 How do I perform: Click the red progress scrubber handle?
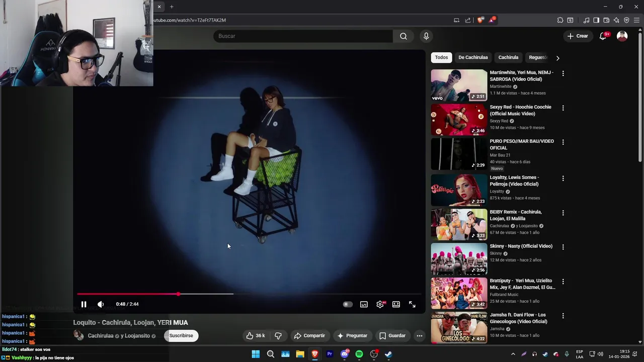pyautogui.click(x=178, y=294)
